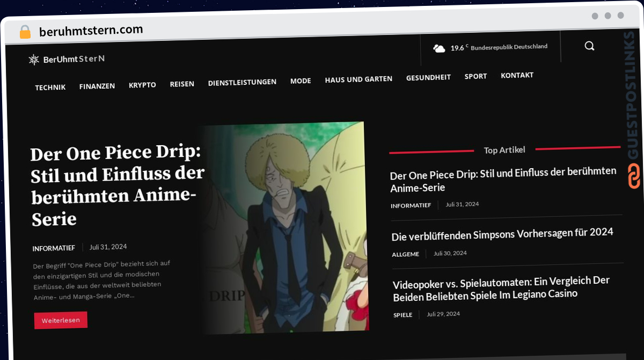
Task: Open the Krypto menu item
Action: (x=142, y=85)
